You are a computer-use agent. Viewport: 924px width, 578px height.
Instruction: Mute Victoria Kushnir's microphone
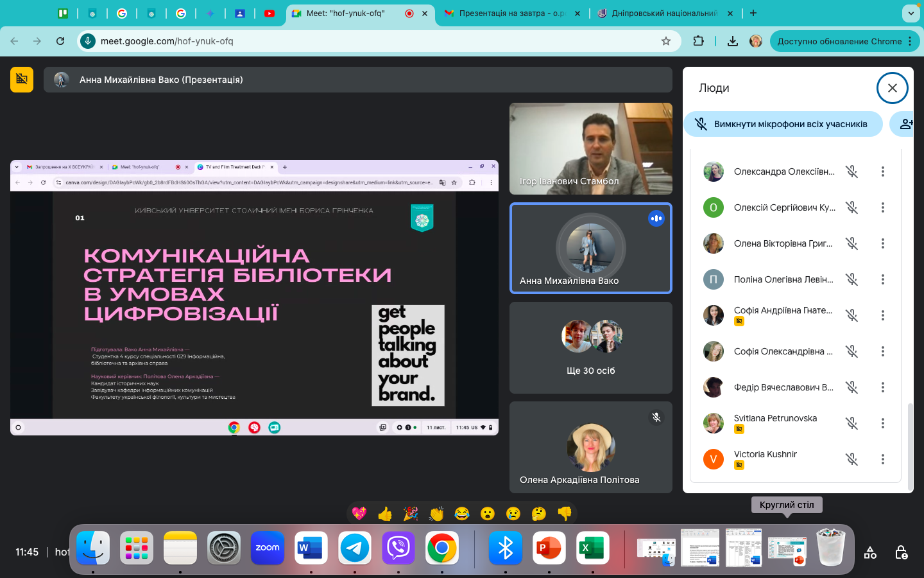pos(851,459)
